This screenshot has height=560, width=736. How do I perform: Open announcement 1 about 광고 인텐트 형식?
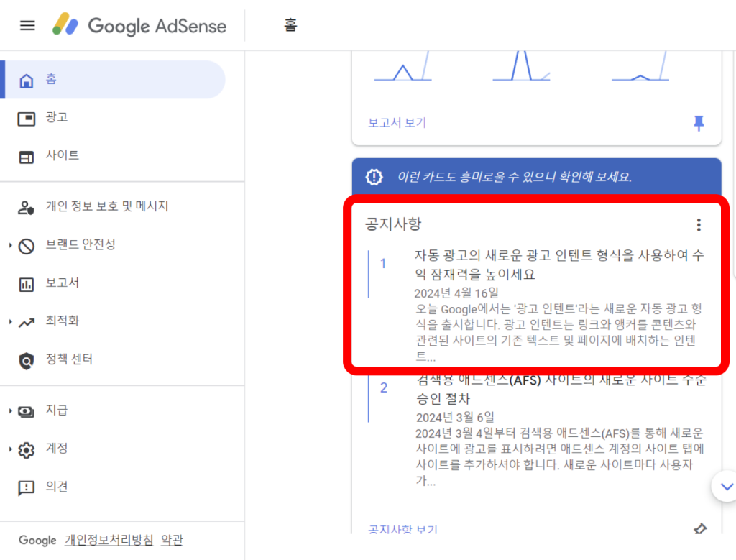pyautogui.click(x=558, y=265)
